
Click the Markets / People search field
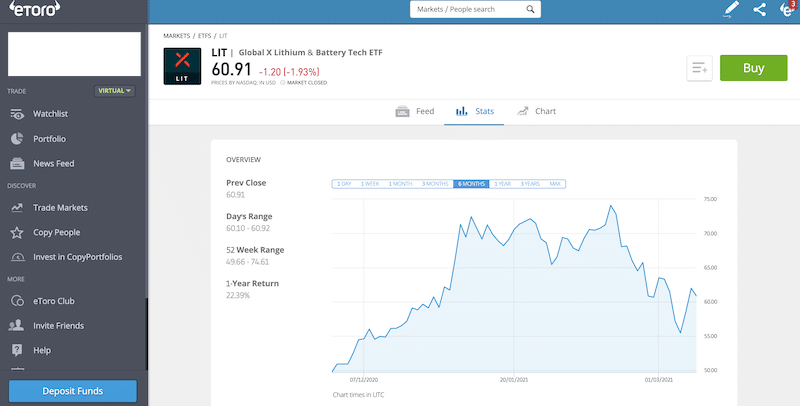[x=475, y=9]
